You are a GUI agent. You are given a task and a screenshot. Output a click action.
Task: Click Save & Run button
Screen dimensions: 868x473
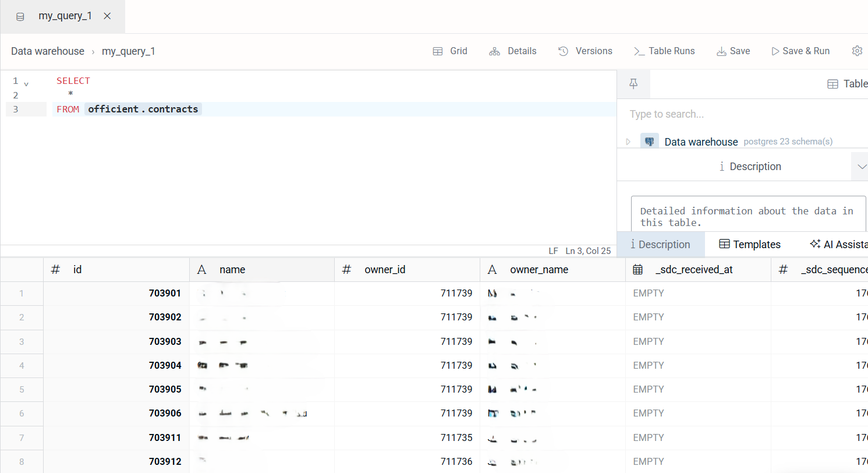(x=800, y=51)
